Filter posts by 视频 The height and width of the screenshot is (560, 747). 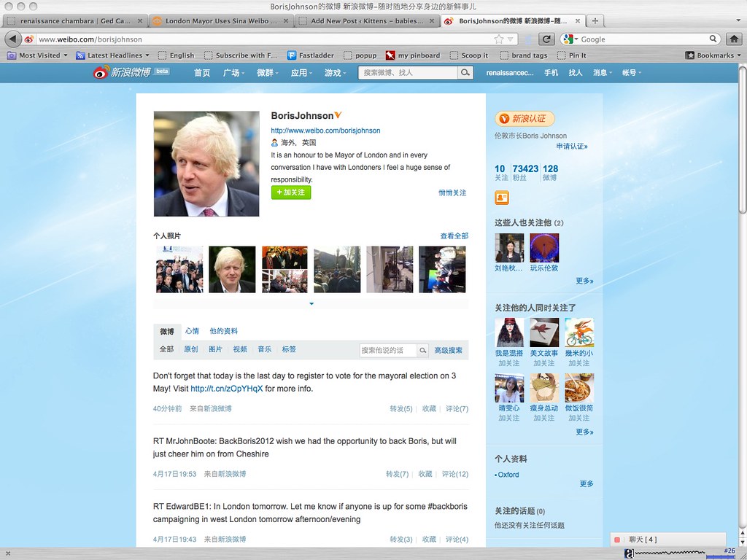coord(239,349)
